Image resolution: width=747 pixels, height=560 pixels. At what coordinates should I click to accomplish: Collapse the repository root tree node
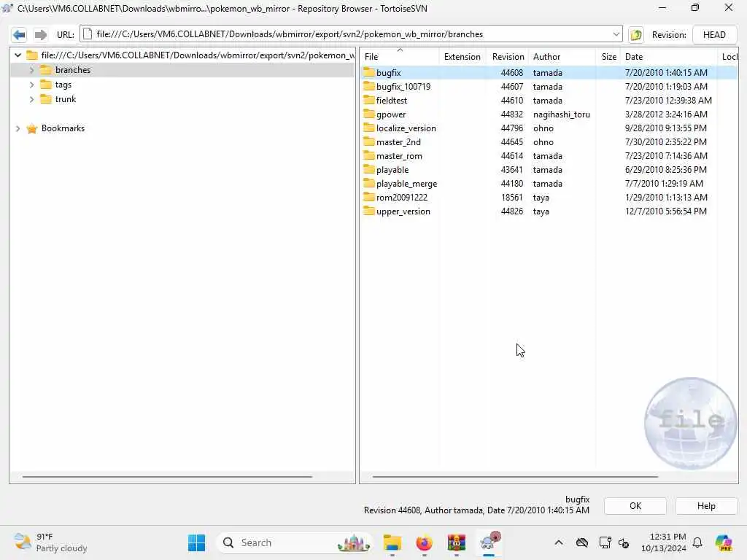(x=18, y=55)
